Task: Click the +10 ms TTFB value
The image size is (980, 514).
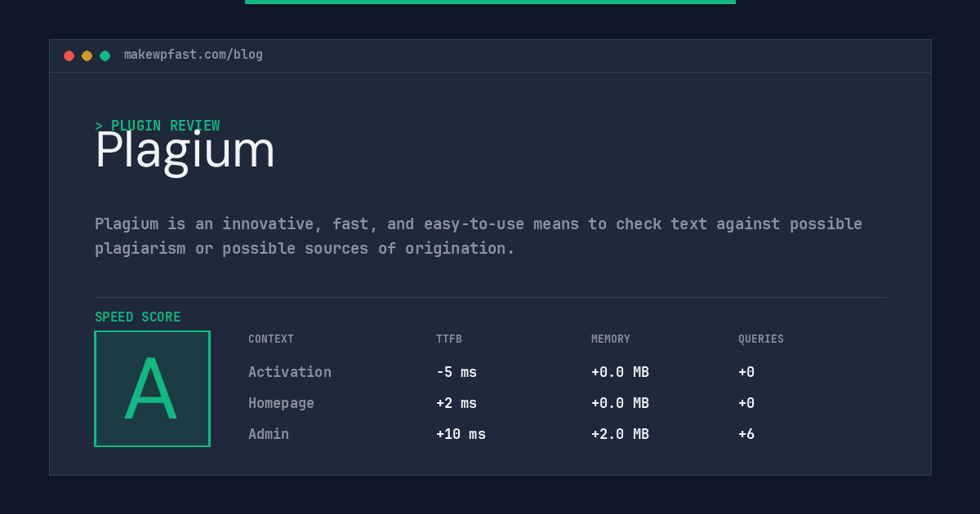Action: coord(461,434)
